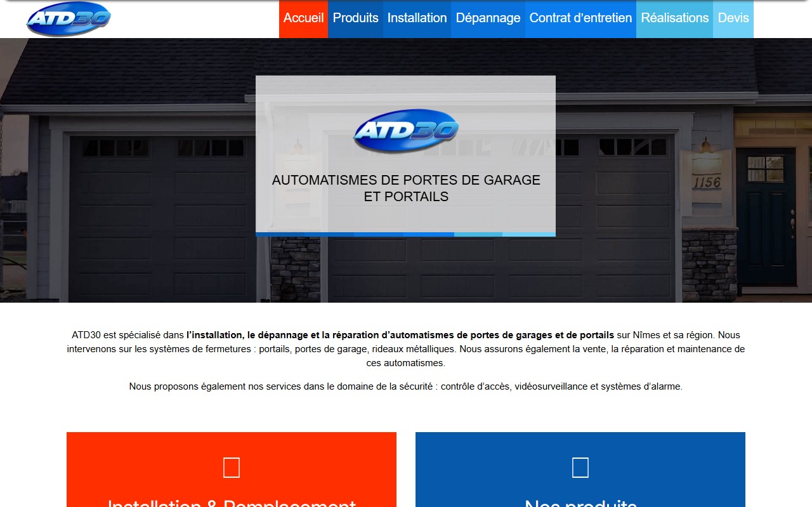Click the house number 1156 in the photo

pyautogui.click(x=707, y=183)
